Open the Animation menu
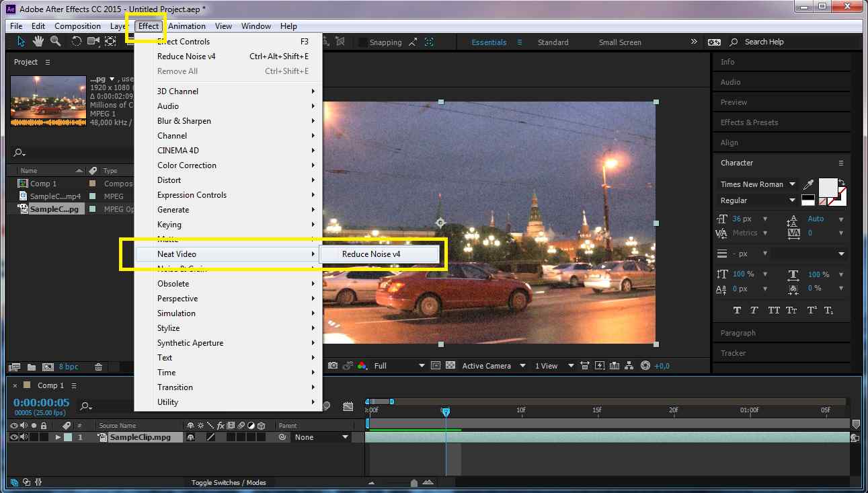The width and height of the screenshot is (868, 493). pos(187,26)
